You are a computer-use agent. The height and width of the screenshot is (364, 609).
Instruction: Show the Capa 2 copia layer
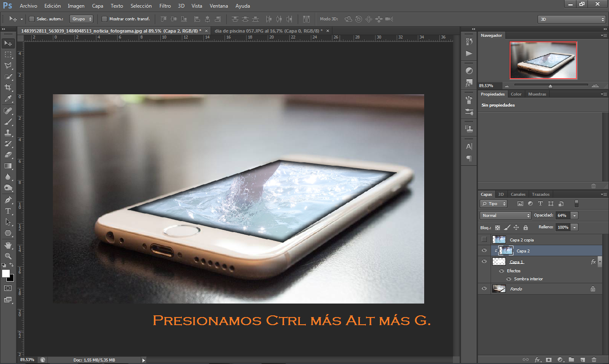pyautogui.click(x=484, y=240)
